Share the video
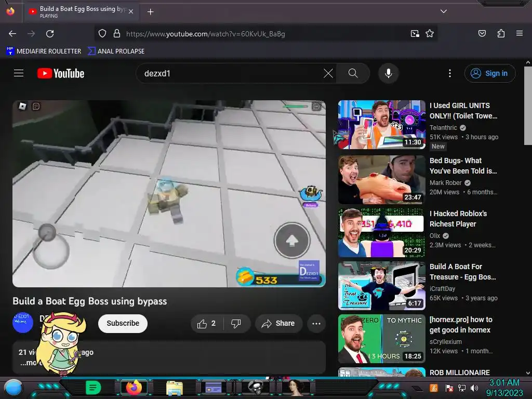532x399 pixels. point(278,324)
